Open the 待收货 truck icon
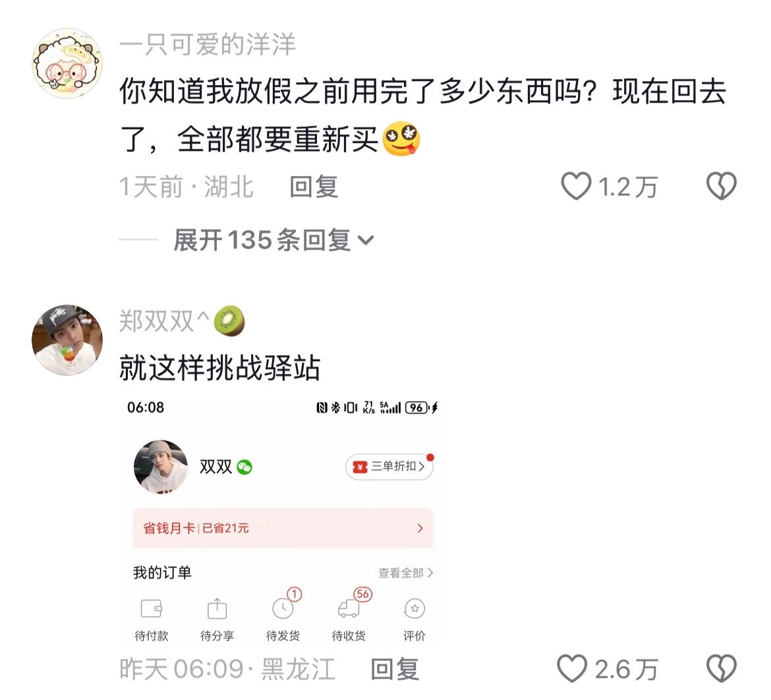This screenshot has height=700, width=771. click(349, 608)
